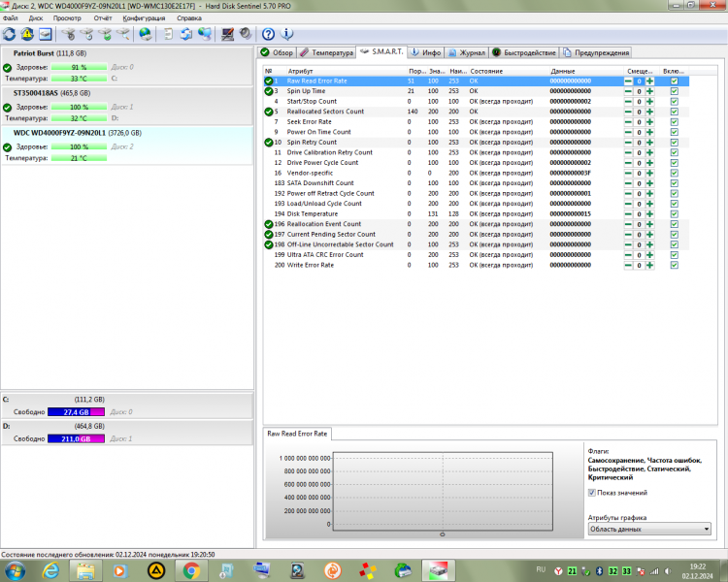Click the taskbar clock showing 19:22
Viewport: 728px width, 582px height.
(x=697, y=571)
